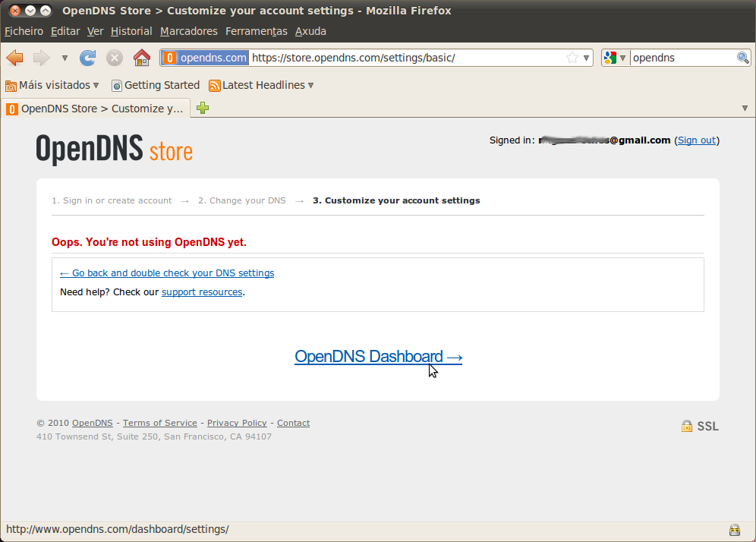Open the support resources link

(202, 292)
